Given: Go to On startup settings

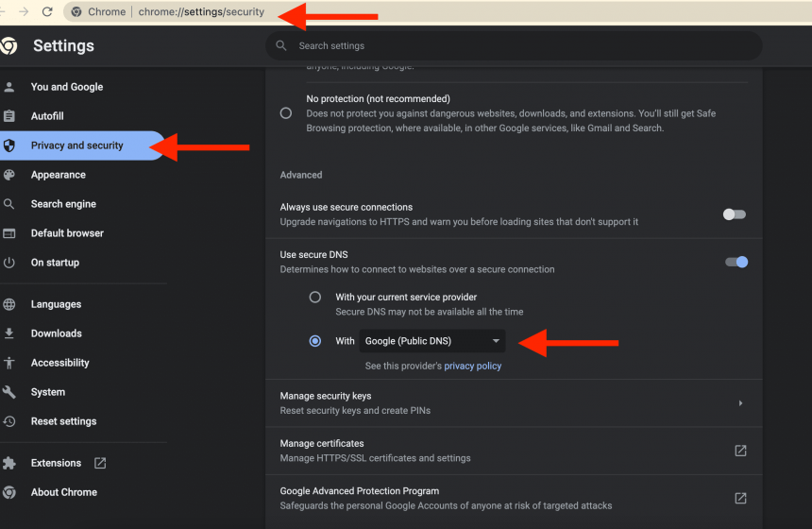Looking at the screenshot, I should pos(55,263).
